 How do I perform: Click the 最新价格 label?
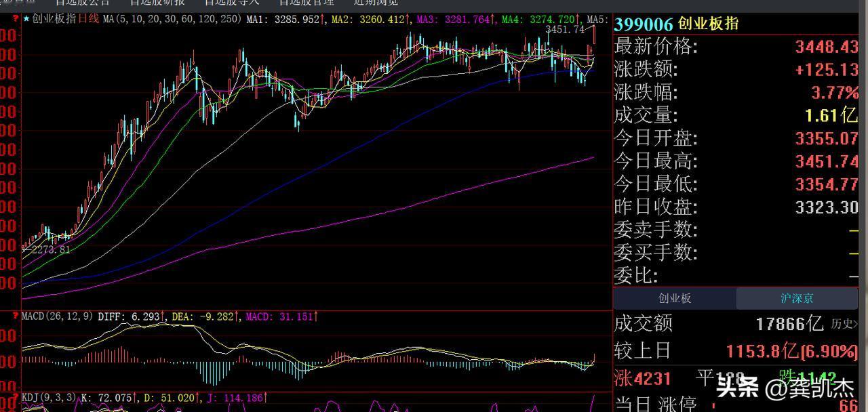point(656,47)
